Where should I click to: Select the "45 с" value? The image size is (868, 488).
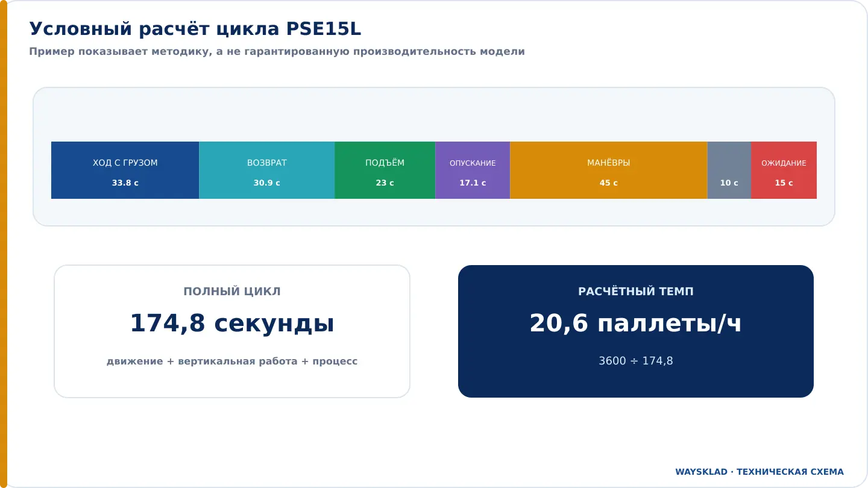point(609,183)
